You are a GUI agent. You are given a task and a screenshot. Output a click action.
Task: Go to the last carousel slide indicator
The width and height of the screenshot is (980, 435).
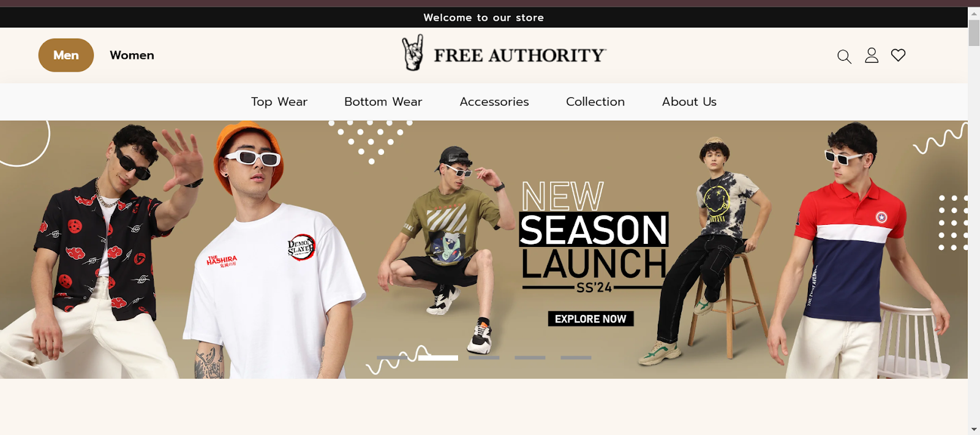pos(576,357)
